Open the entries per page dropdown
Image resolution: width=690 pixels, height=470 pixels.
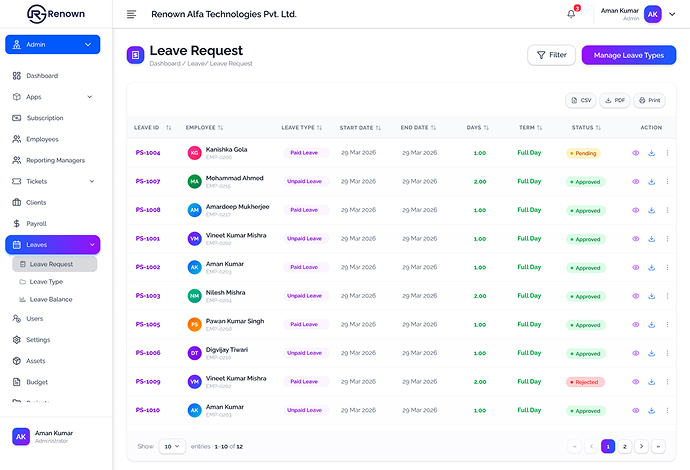[x=172, y=446]
